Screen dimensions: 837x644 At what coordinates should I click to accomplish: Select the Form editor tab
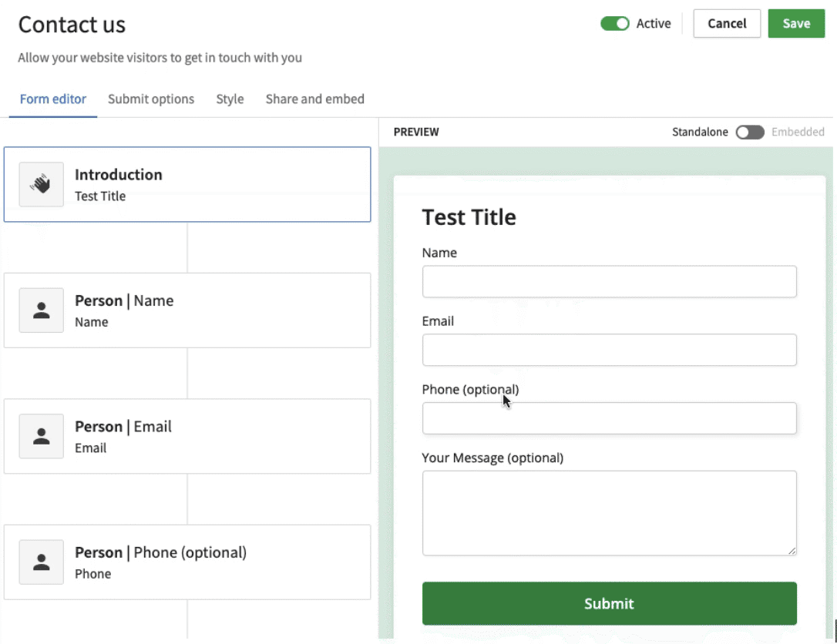(x=52, y=99)
